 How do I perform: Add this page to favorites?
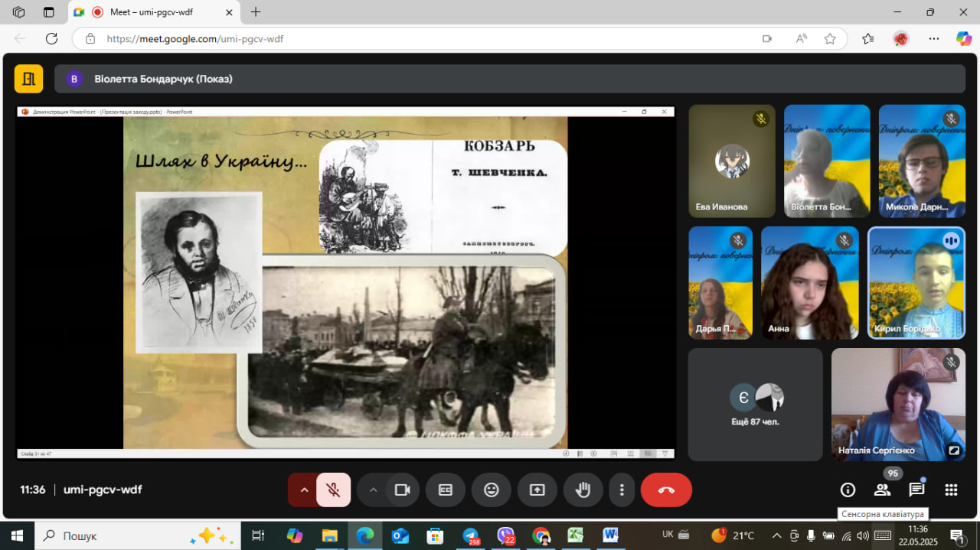pyautogui.click(x=830, y=38)
